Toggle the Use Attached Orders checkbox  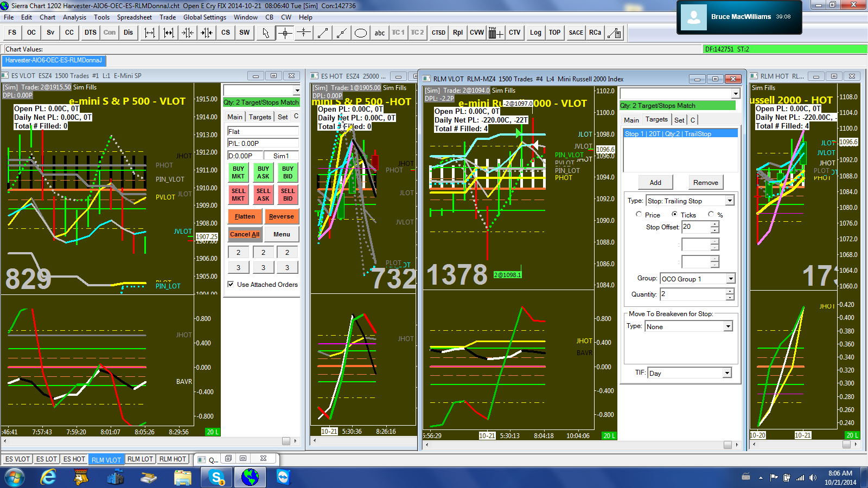[x=231, y=284]
